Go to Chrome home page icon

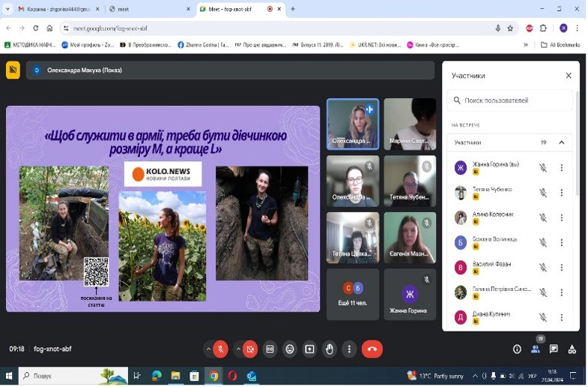[49, 28]
